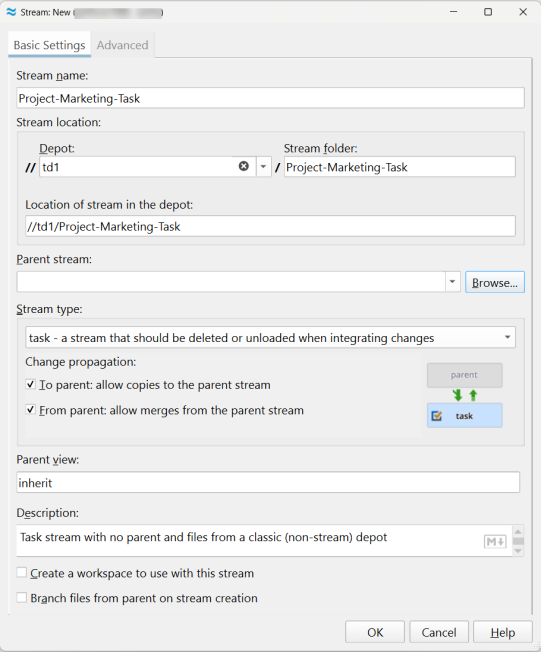541x652 pixels.
Task: Open the Depot dropdown list
Action: (263, 167)
